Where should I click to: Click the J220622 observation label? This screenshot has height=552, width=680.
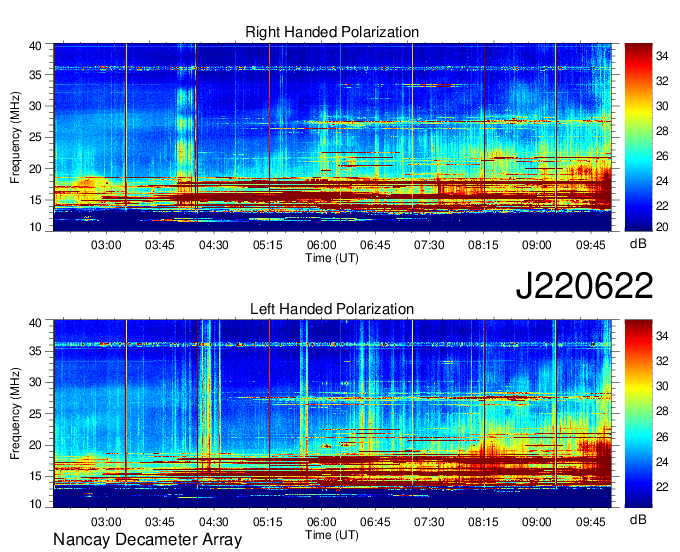(x=584, y=286)
